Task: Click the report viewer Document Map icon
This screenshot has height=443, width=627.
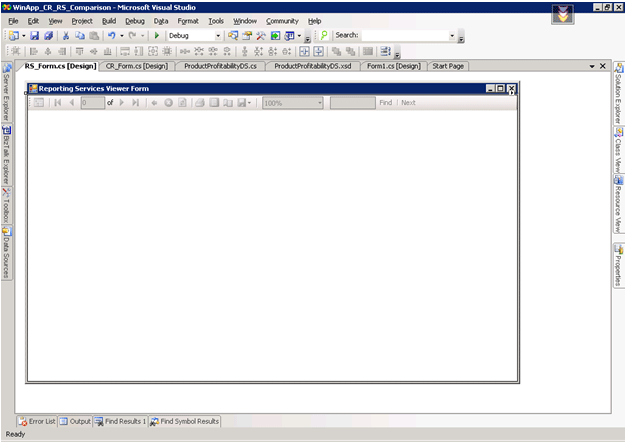Action: [39, 103]
